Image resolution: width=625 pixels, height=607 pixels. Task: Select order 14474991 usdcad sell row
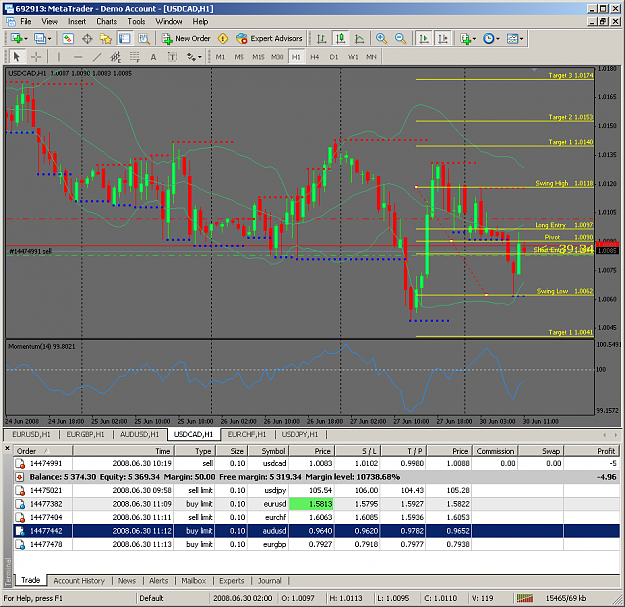[316, 464]
